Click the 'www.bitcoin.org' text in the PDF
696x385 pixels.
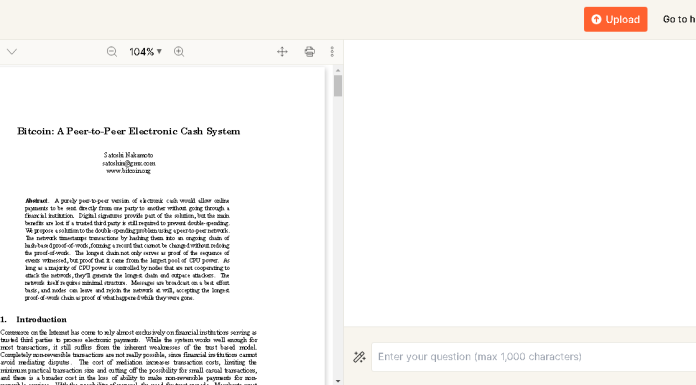tap(128, 171)
